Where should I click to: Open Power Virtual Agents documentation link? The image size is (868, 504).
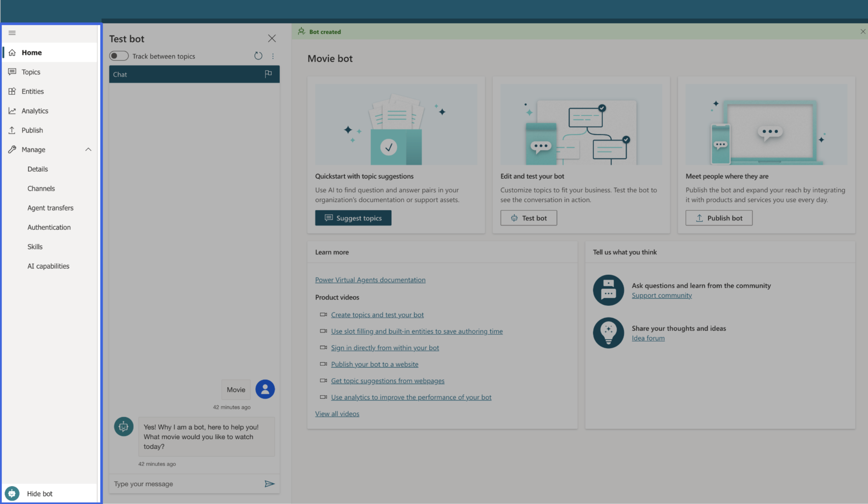pos(370,280)
